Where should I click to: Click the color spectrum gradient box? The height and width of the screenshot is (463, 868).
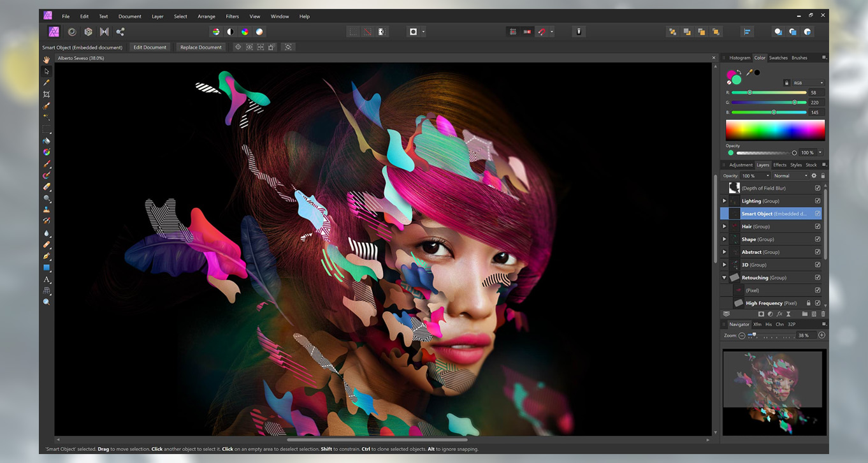click(775, 129)
